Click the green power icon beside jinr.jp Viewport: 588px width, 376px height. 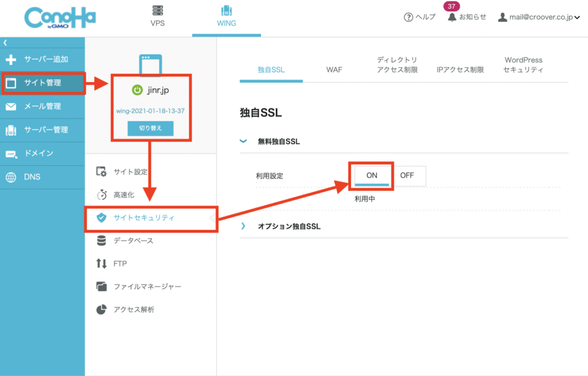137,90
